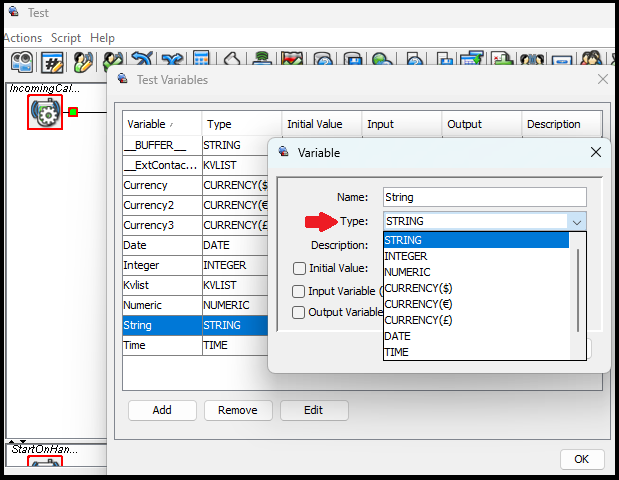This screenshot has width=619, height=480.
Task: Click the document with question mark icon
Action: click(415, 59)
